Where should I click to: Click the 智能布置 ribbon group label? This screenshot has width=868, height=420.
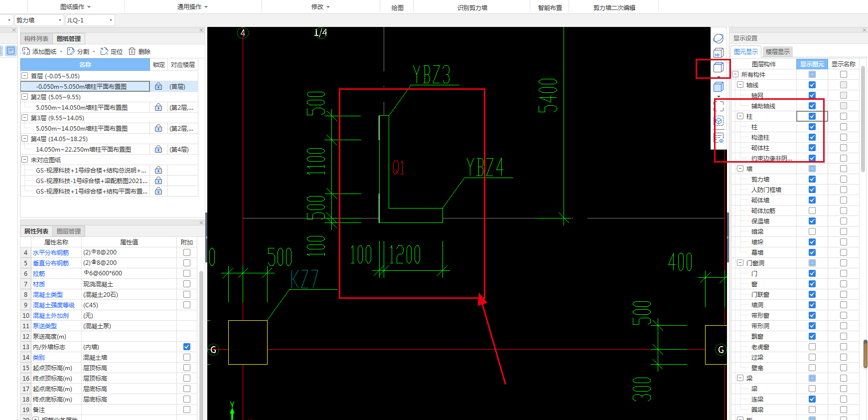[550, 7]
